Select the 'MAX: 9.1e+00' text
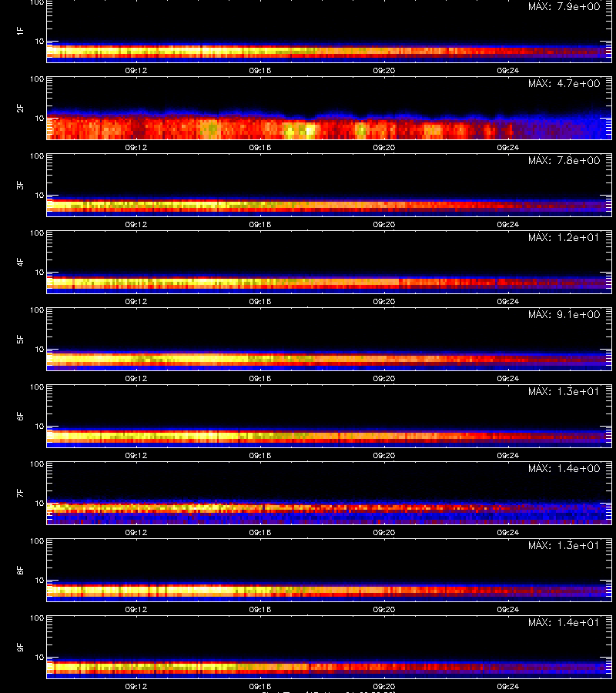 tap(564, 314)
